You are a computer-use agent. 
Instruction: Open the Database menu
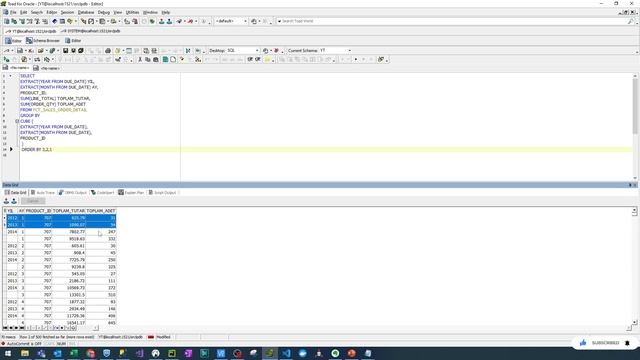pos(86,12)
